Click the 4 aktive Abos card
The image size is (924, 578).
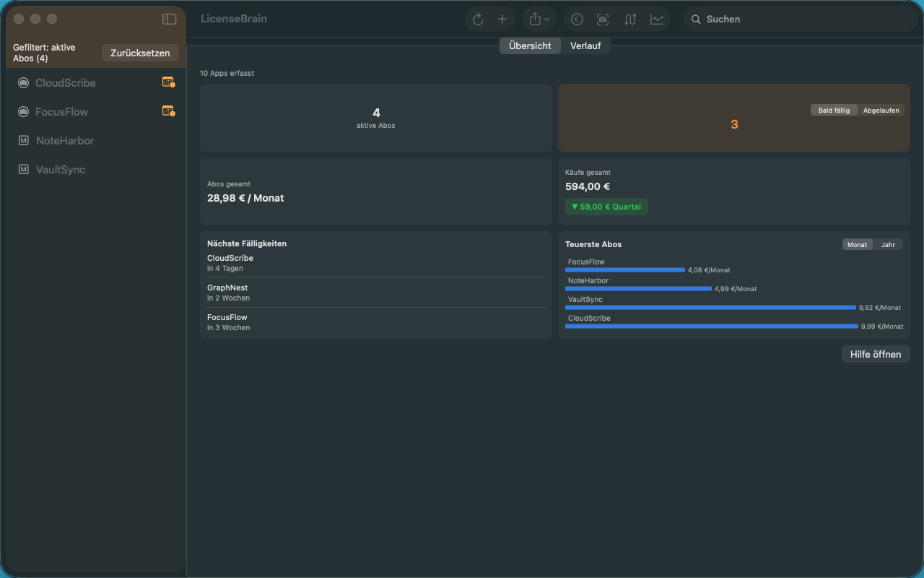pos(376,118)
